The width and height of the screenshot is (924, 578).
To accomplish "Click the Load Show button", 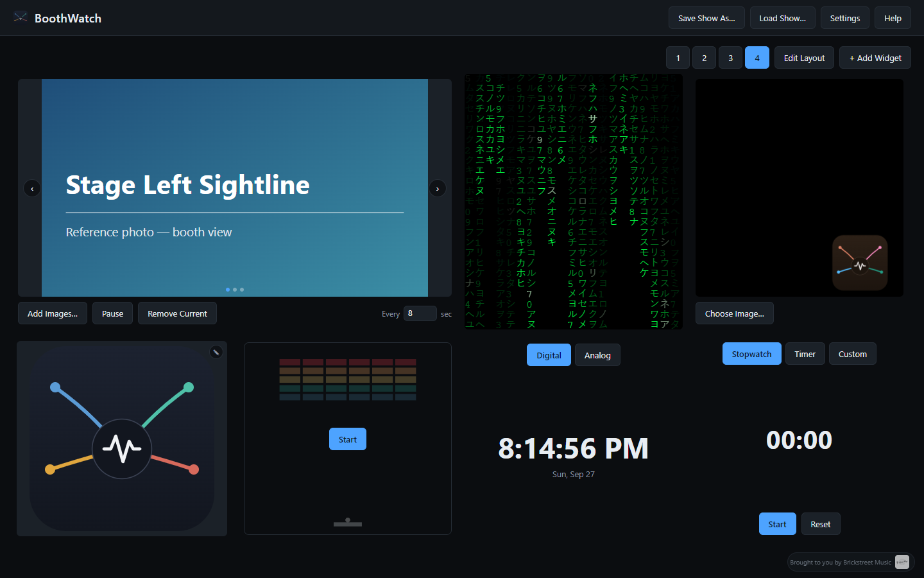I will [782, 18].
